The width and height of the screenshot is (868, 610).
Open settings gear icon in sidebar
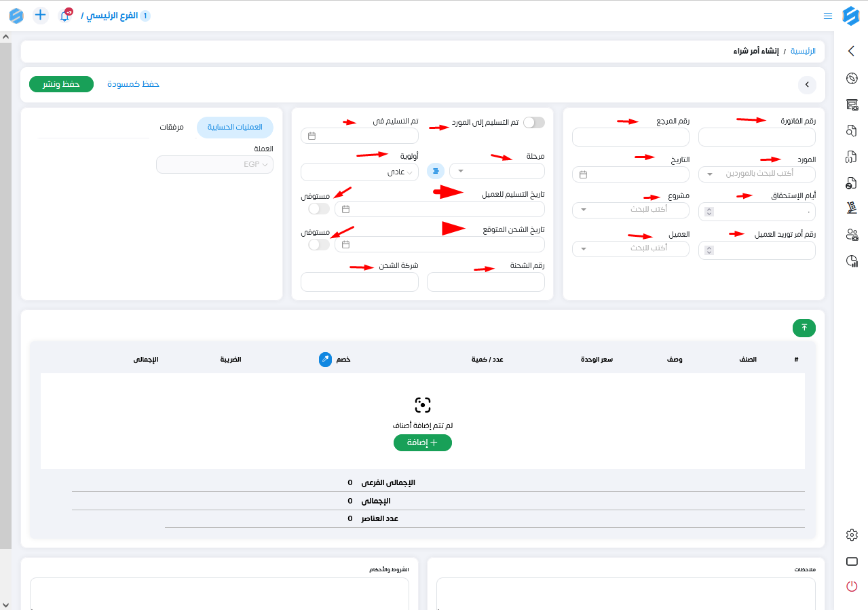(852, 535)
